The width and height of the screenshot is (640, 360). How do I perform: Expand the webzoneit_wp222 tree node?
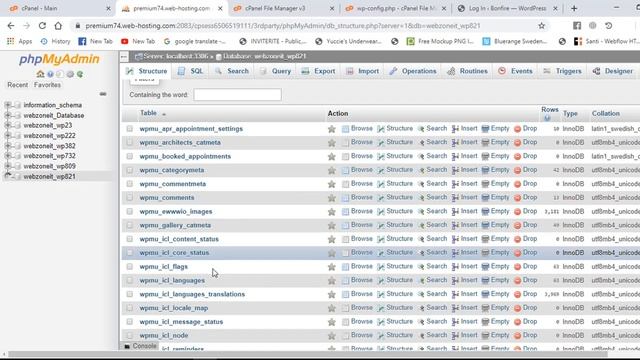pyautogui.click(x=7, y=136)
